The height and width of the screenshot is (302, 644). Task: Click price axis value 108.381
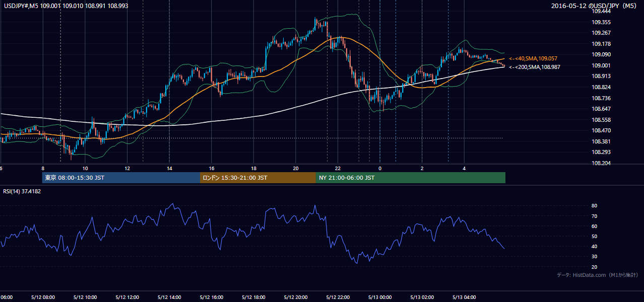pyautogui.click(x=601, y=141)
